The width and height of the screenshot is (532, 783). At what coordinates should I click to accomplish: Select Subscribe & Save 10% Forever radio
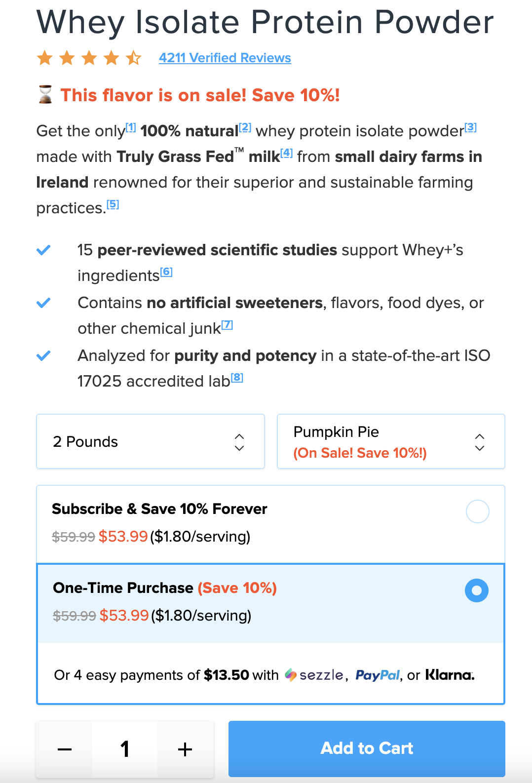[x=477, y=511]
